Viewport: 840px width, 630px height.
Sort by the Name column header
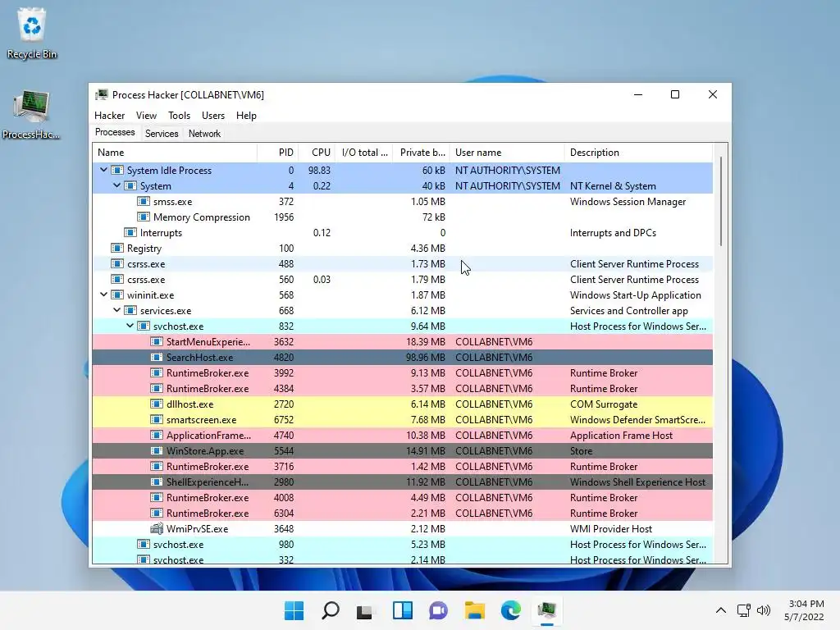tap(175, 153)
